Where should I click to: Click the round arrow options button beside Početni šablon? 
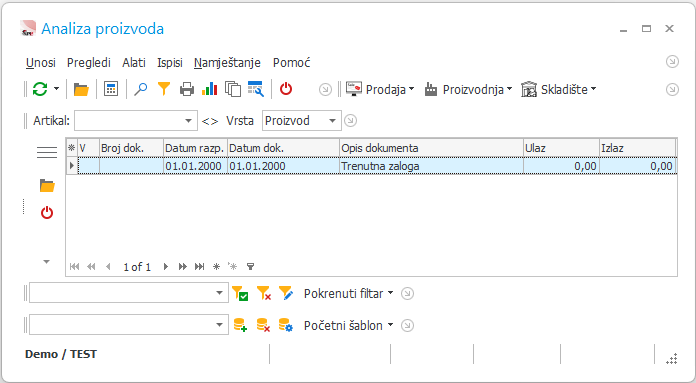[407, 326]
